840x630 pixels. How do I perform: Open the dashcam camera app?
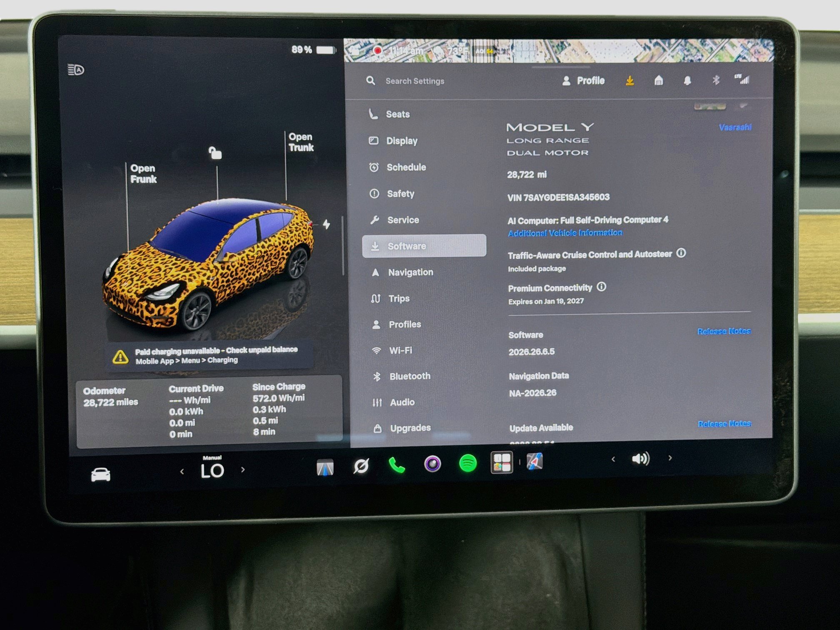point(432,463)
